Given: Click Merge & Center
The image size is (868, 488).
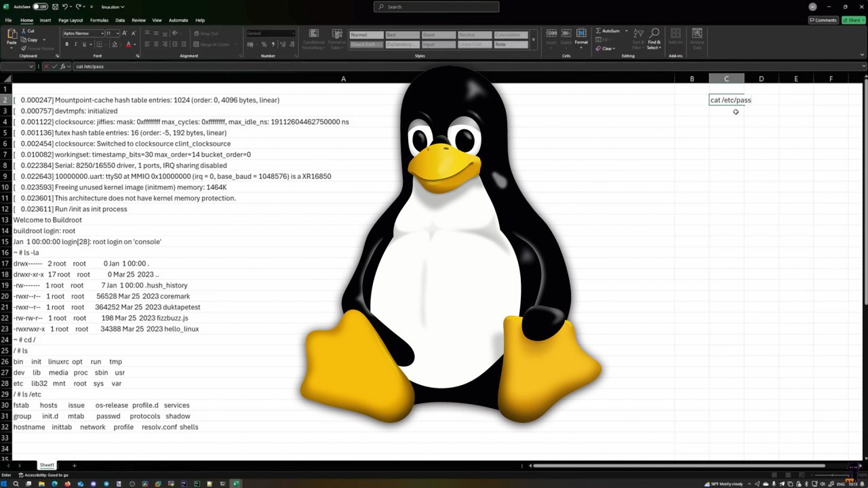Looking at the screenshot, I should point(212,45).
